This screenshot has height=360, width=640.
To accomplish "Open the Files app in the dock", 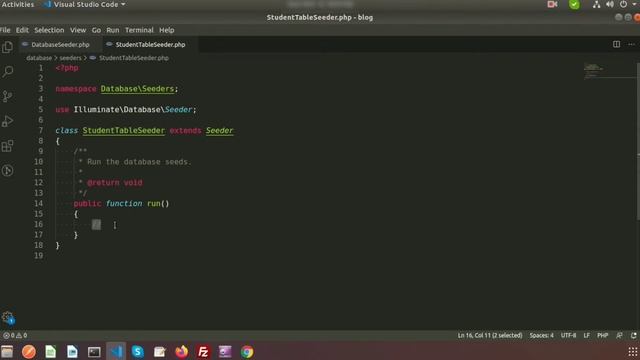I will (7, 351).
